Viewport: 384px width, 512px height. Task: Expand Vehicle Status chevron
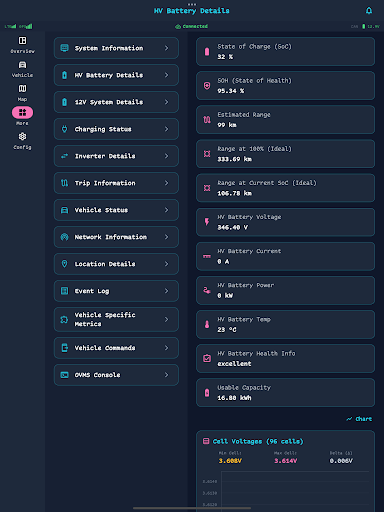[167, 210]
